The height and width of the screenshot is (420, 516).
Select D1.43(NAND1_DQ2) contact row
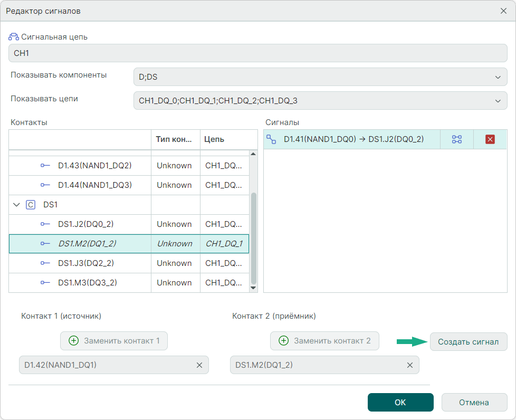[x=94, y=166]
